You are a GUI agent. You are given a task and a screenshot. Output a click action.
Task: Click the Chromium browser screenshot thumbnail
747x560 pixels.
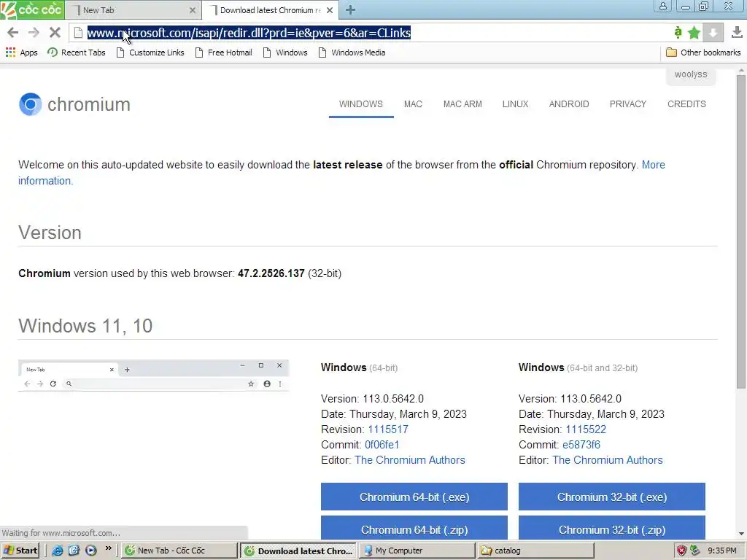153,376
